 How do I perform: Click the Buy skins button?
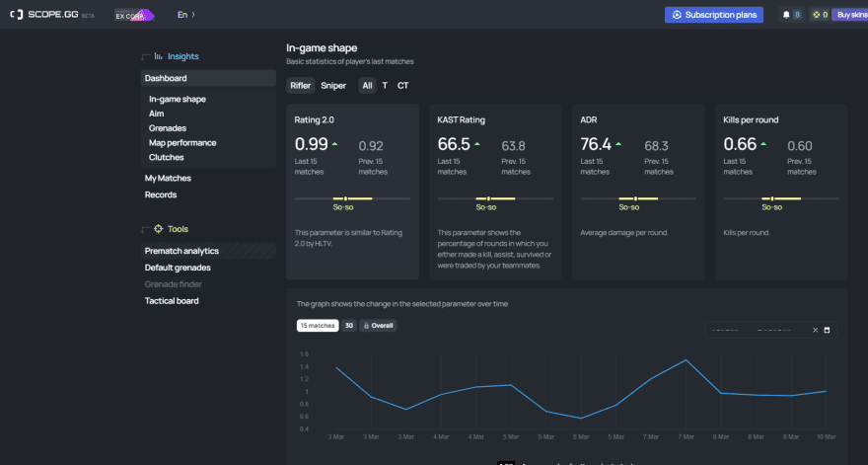coord(850,15)
